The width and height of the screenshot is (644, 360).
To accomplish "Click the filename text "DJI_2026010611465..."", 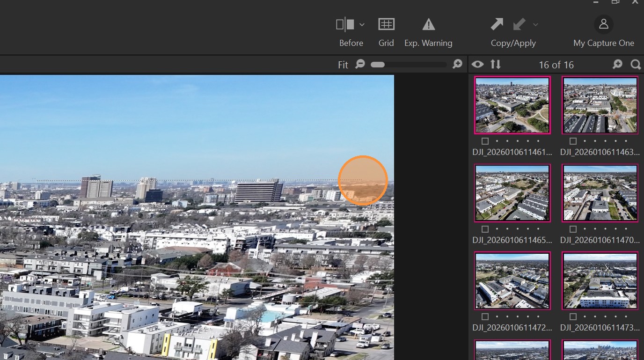I will click(512, 240).
